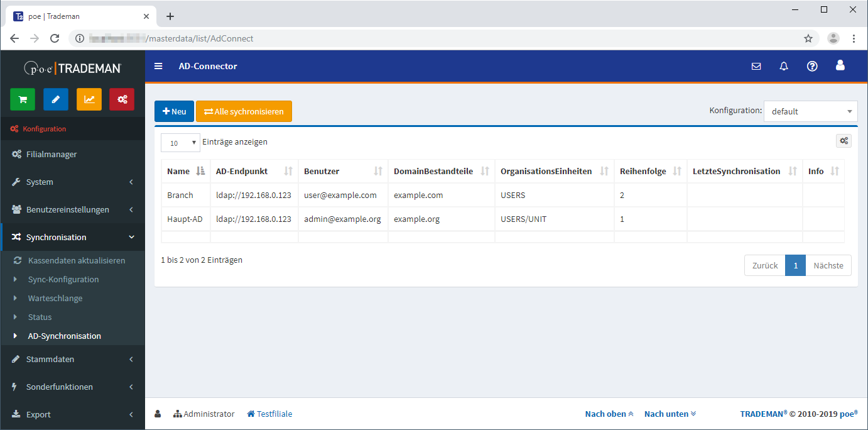Open the entries-per-page dropdown
This screenshot has height=430, width=868.
coord(180,143)
